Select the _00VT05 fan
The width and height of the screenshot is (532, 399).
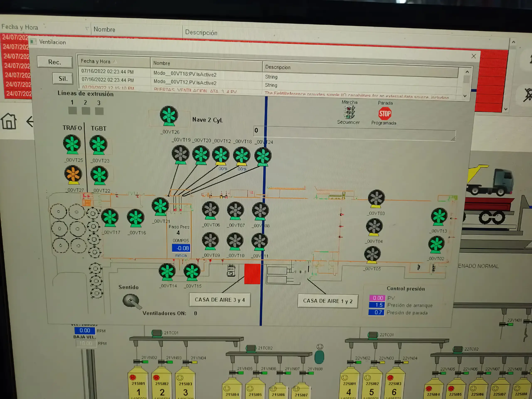[x=372, y=255]
